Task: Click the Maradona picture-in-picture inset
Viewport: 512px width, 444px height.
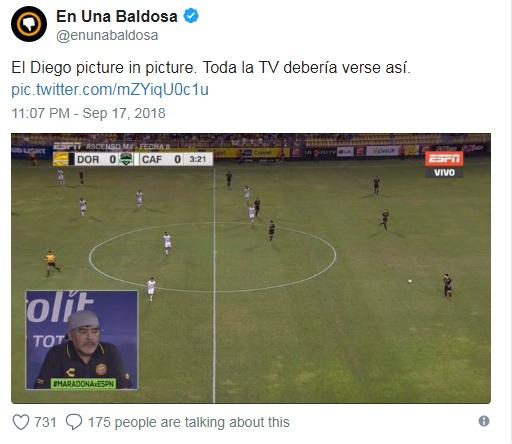Action: click(82, 340)
